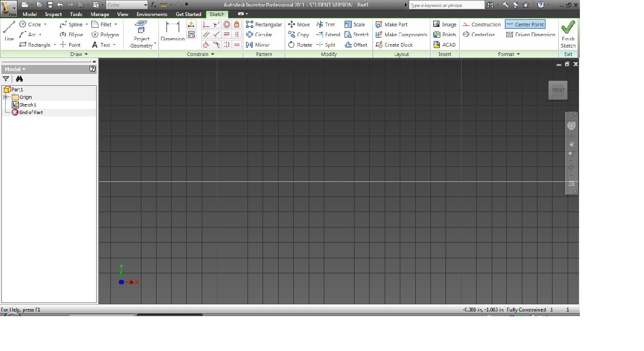
Task: Apply the Tangent constraint
Action: (x=206, y=45)
